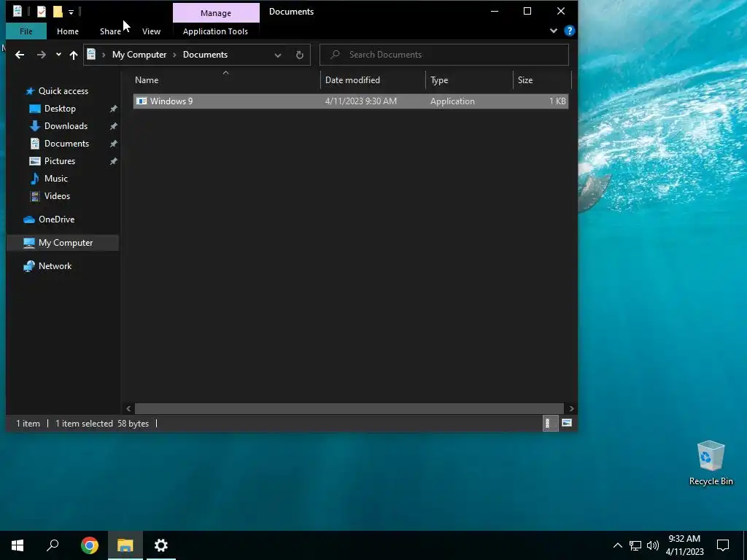Screen dimensions: 747x560
Task: Switch to Details view in the status bar
Action: 550,424
